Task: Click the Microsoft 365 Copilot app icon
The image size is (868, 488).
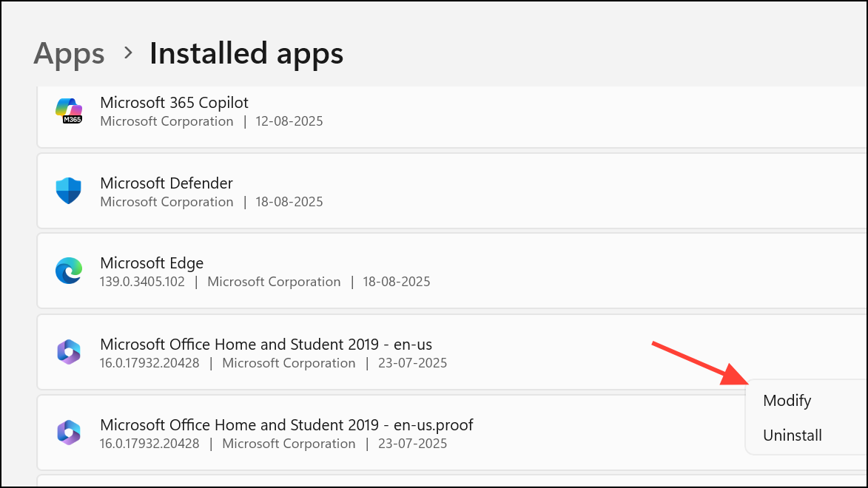Action: coord(69,111)
